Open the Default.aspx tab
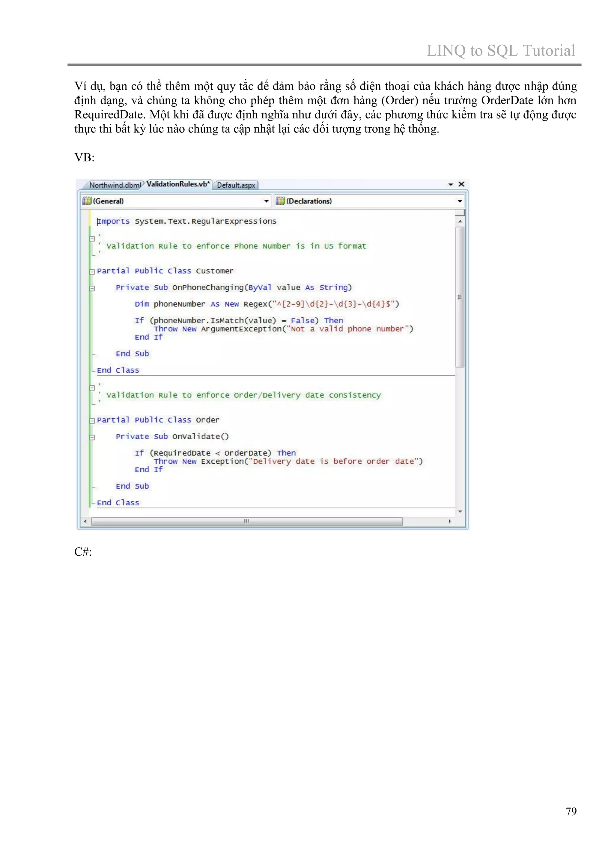The image size is (614, 868). click(x=236, y=185)
